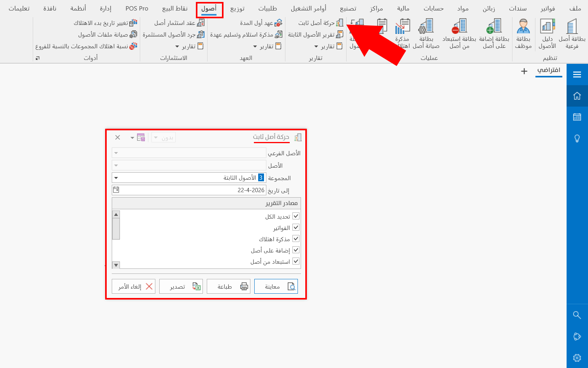The image size is (588, 368).
Task: Expand the تقارير dropdown in the الاستثمارات group
Action: 189,46
